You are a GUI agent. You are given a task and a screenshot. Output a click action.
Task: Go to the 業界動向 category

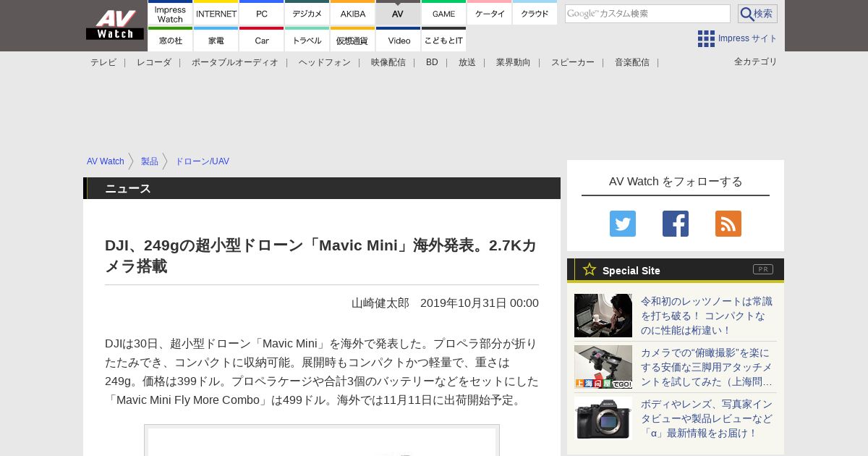point(514,62)
